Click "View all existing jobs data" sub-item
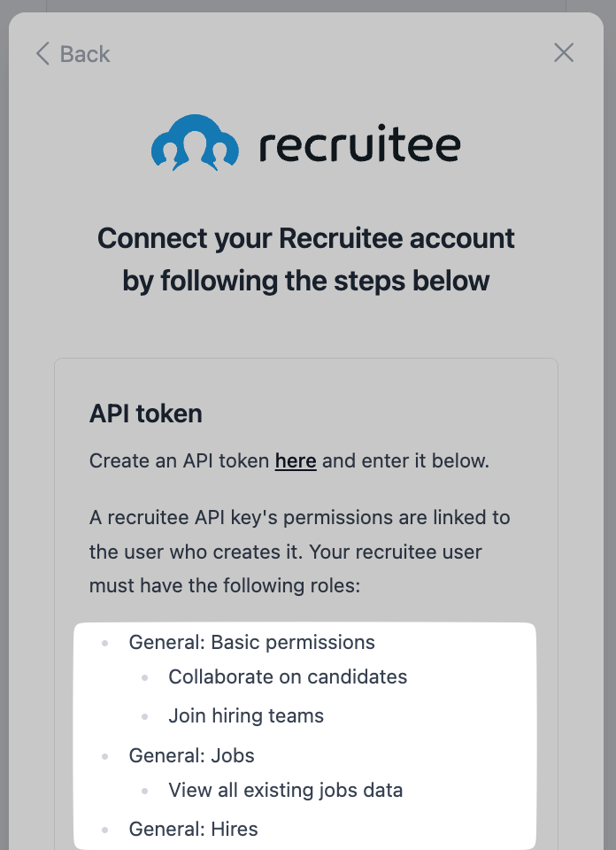Image resolution: width=616 pixels, height=850 pixels. click(285, 790)
